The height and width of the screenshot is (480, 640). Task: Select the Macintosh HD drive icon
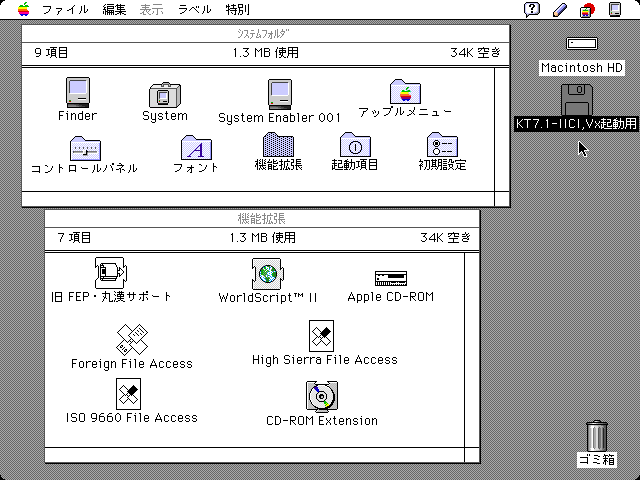(x=582, y=43)
